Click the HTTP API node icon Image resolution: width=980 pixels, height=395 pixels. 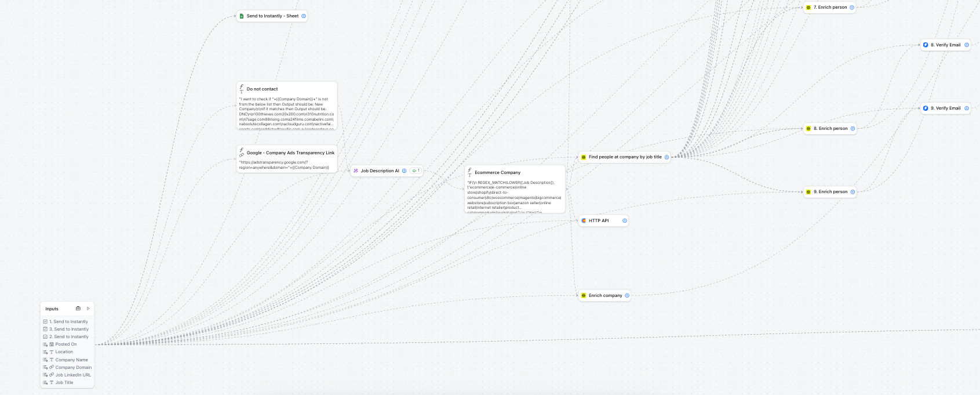tap(584, 220)
